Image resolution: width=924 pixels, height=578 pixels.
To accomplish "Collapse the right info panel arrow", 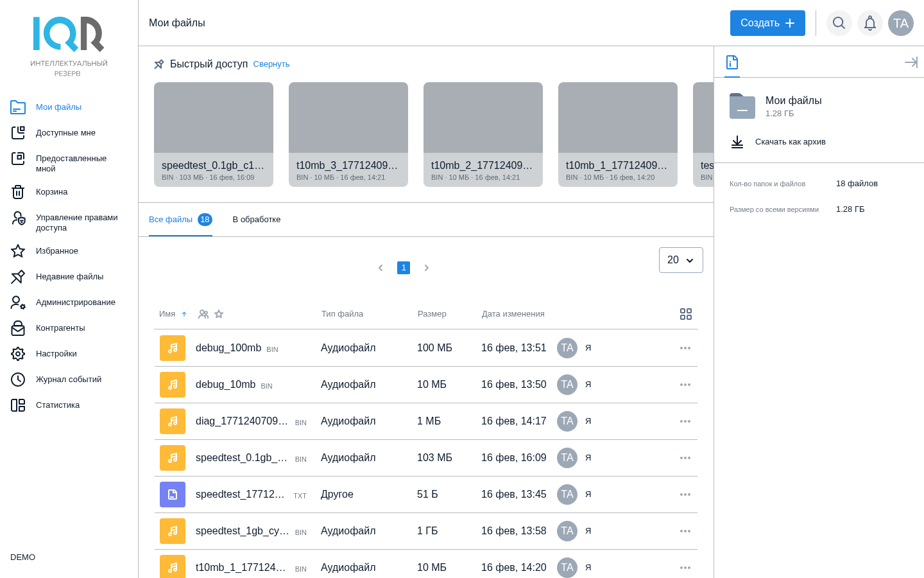I will [x=911, y=62].
